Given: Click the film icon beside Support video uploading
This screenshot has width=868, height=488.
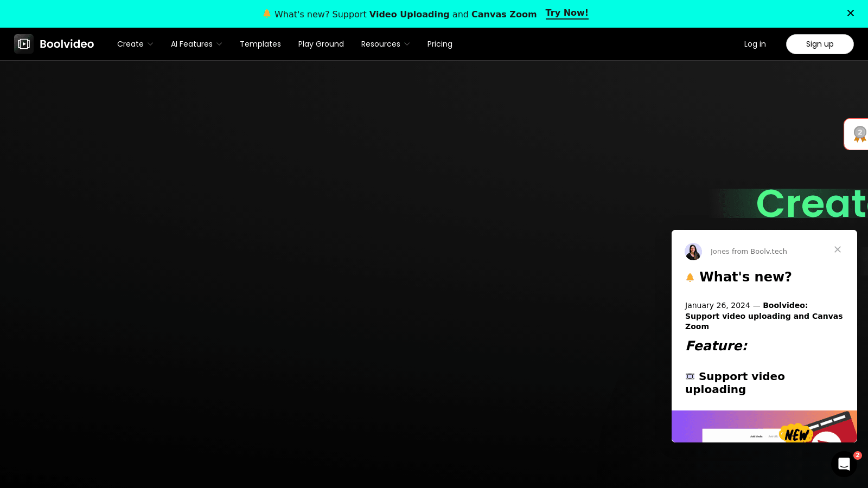Looking at the screenshot, I should [690, 376].
